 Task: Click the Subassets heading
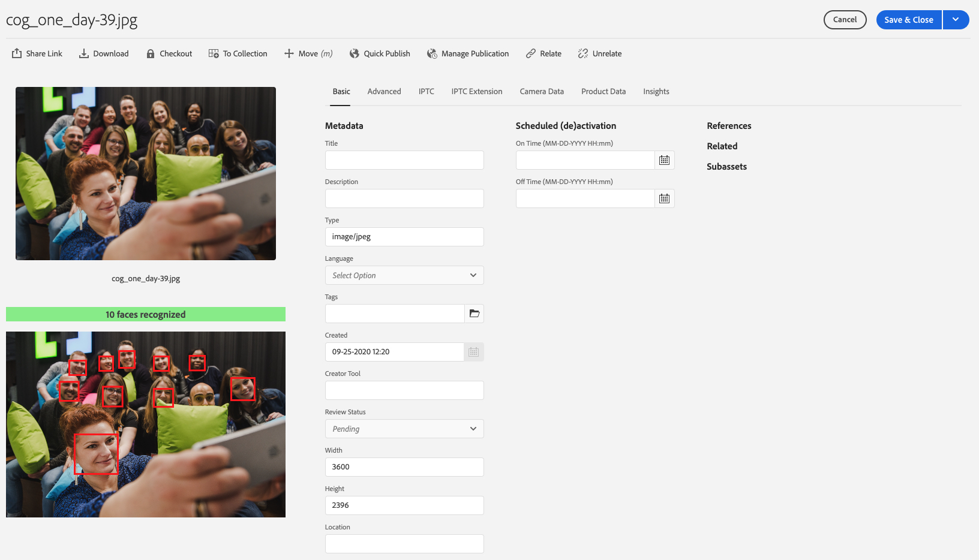[x=726, y=167]
